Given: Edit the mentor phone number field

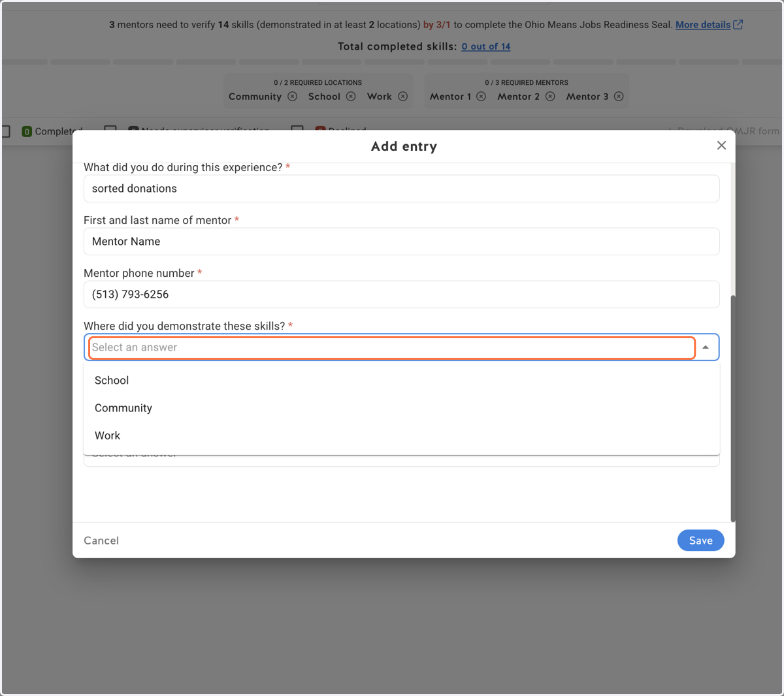Looking at the screenshot, I should tap(402, 294).
